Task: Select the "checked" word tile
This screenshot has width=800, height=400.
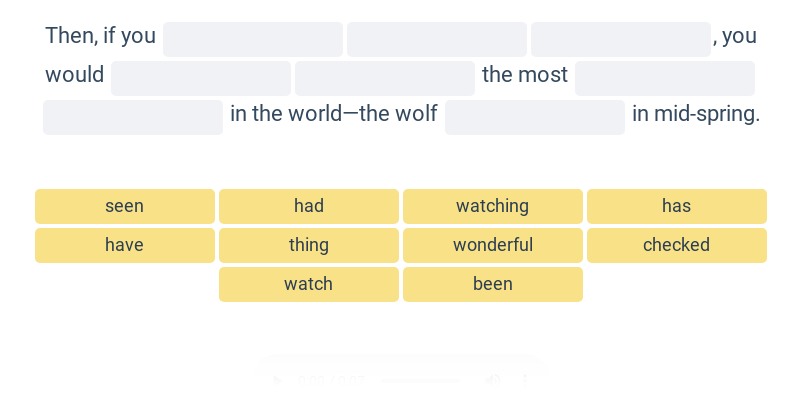Action: coord(677,245)
